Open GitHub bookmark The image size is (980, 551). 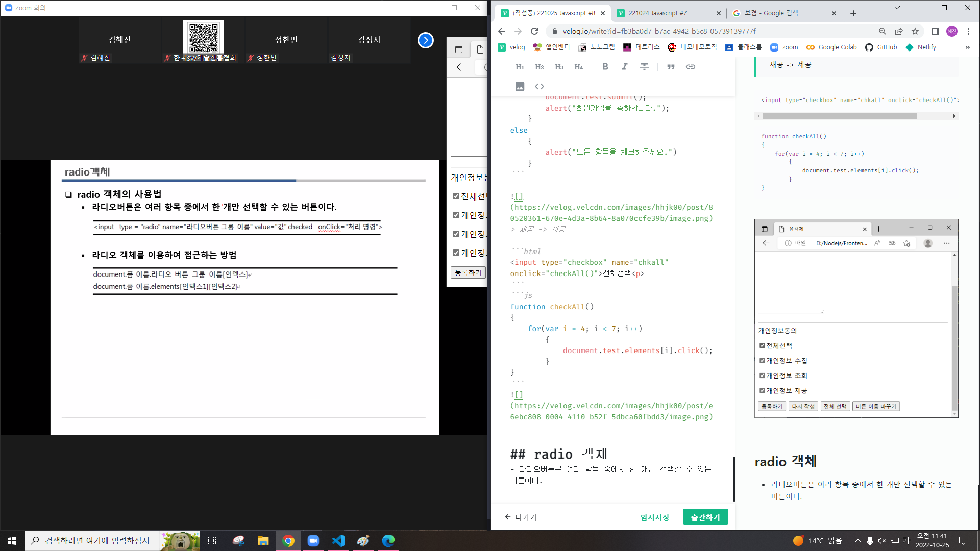(x=881, y=47)
